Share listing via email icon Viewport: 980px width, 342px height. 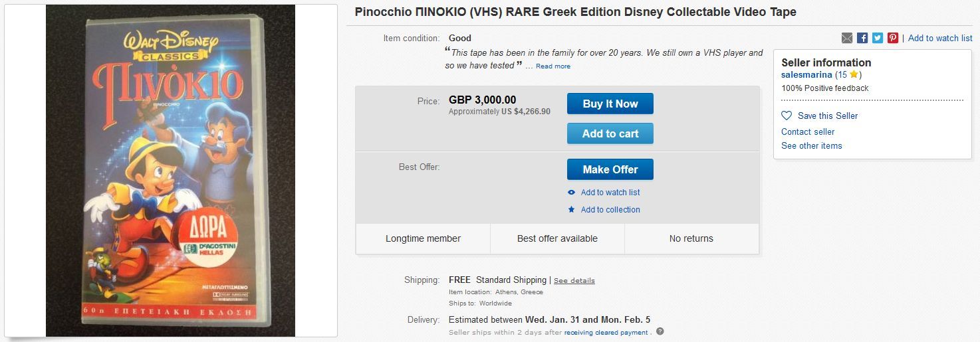pyautogui.click(x=846, y=38)
